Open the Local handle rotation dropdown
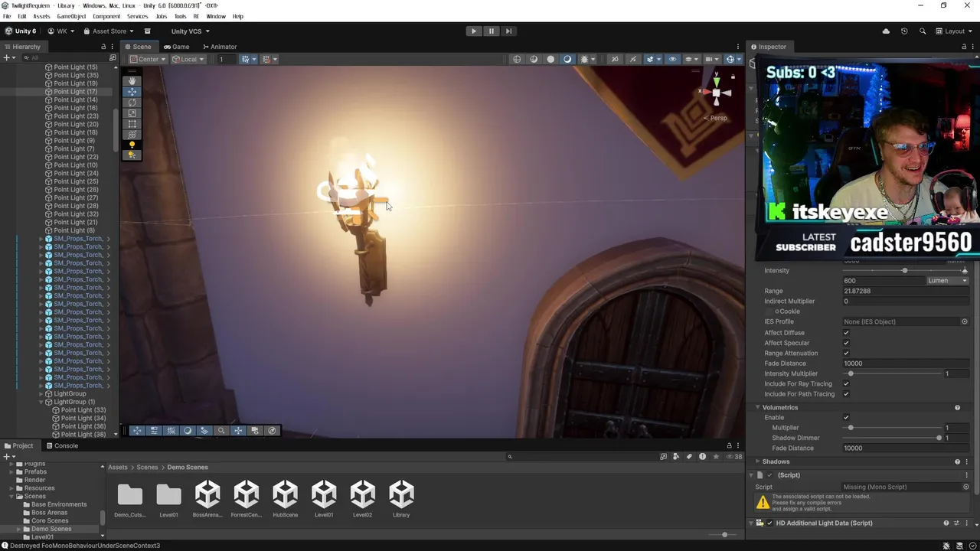 coord(188,59)
